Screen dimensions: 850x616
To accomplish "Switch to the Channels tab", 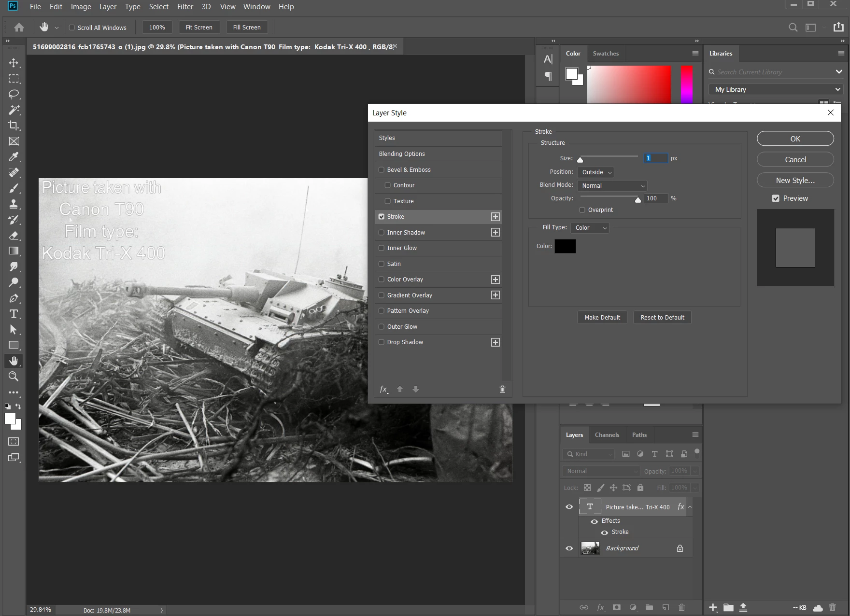I will 607,435.
